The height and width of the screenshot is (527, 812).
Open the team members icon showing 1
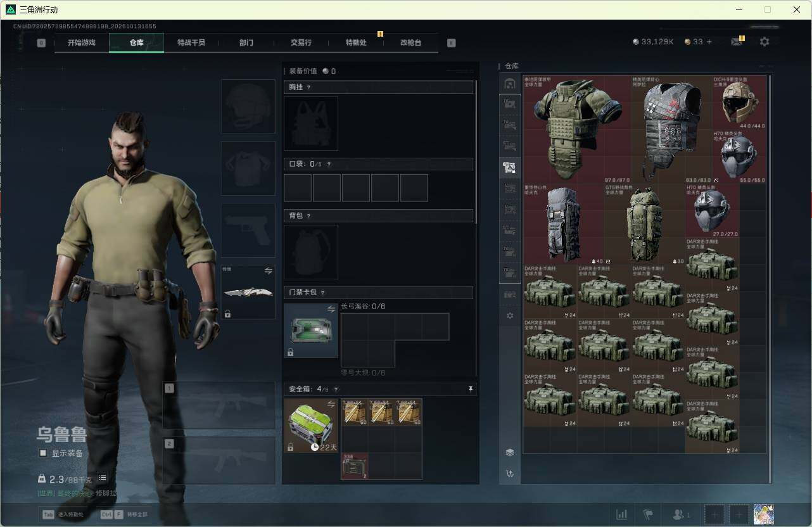coord(681,515)
